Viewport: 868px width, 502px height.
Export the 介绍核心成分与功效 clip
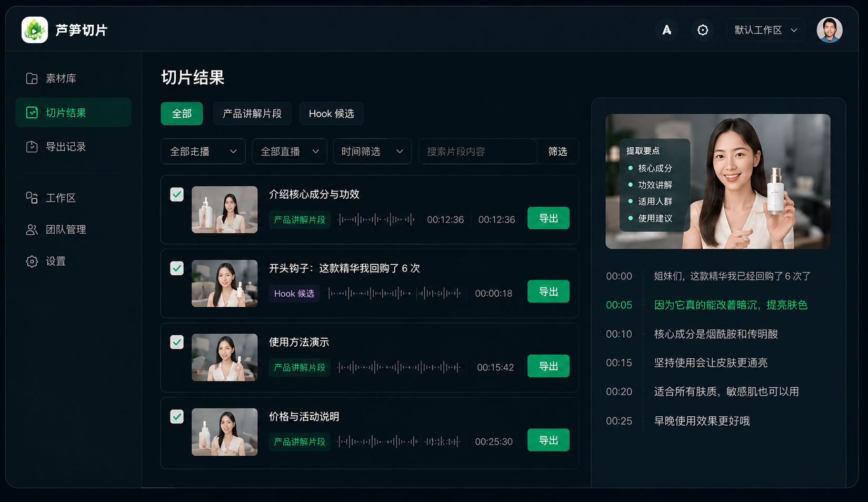[548, 218]
